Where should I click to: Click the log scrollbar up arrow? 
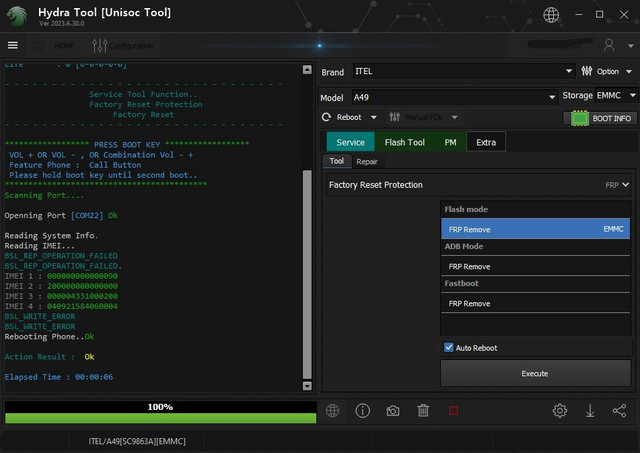[x=307, y=70]
